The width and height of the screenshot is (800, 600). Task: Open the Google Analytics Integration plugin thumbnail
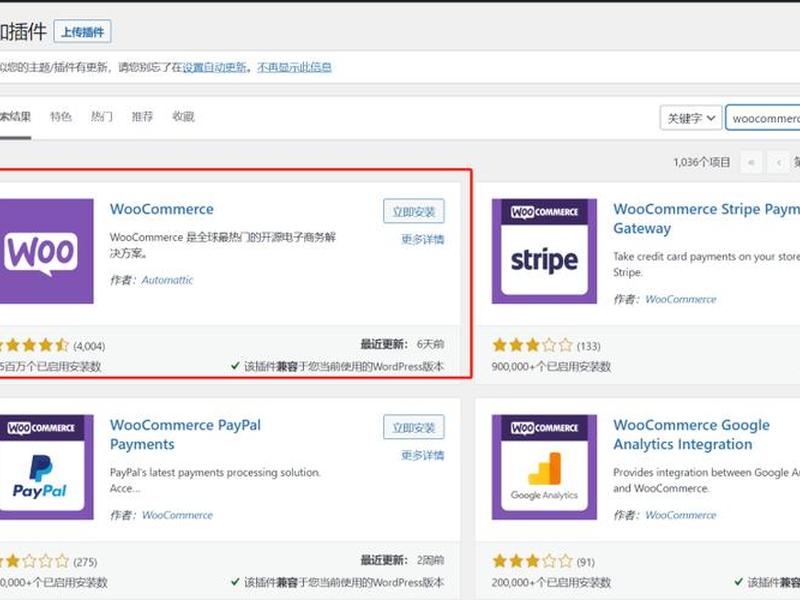coord(544,467)
